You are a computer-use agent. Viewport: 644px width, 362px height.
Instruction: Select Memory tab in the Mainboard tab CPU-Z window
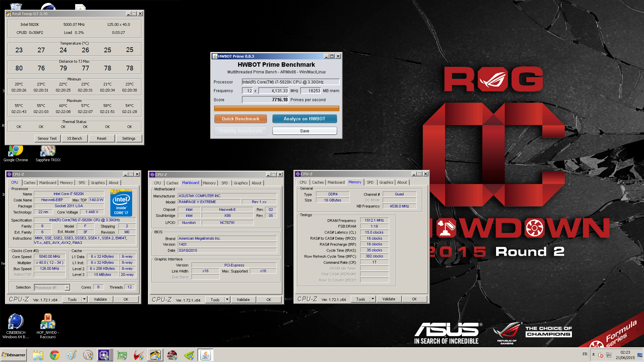tap(209, 183)
